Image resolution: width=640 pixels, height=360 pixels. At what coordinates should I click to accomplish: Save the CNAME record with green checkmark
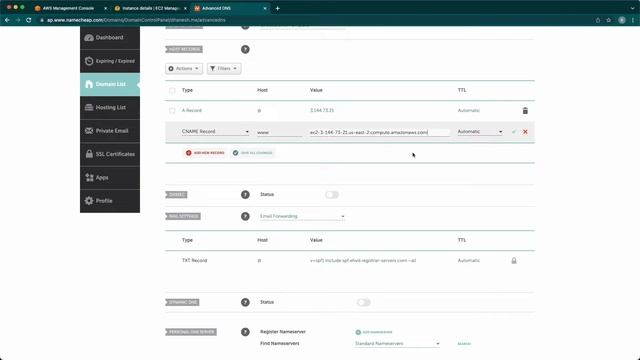(x=513, y=132)
